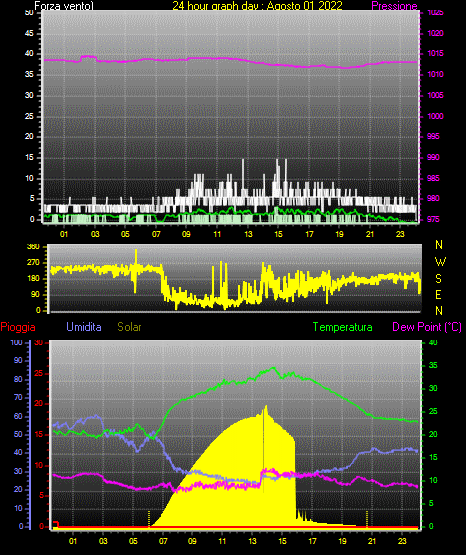Select the Dew Point legend label
Viewport: 466px width, 555px height.
(x=427, y=327)
